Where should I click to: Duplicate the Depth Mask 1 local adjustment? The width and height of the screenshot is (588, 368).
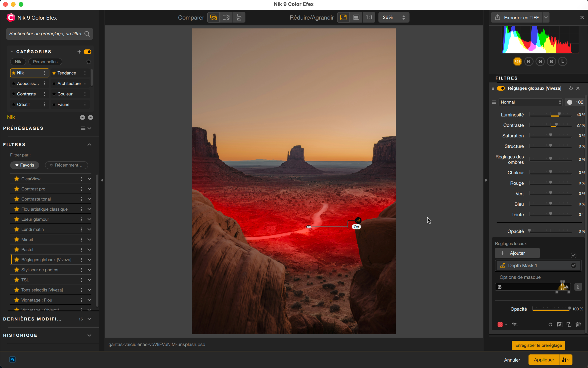point(569,324)
